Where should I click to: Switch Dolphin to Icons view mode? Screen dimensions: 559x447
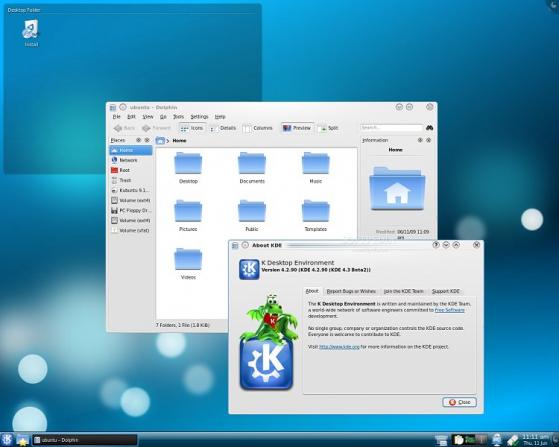click(192, 128)
